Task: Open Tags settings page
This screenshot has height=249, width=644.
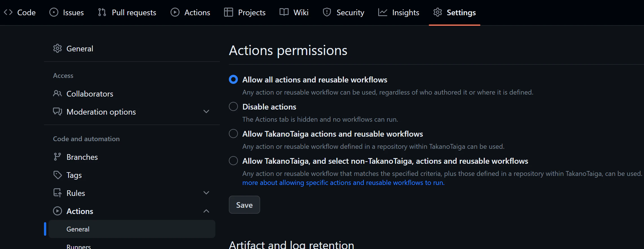Action: (x=132, y=175)
